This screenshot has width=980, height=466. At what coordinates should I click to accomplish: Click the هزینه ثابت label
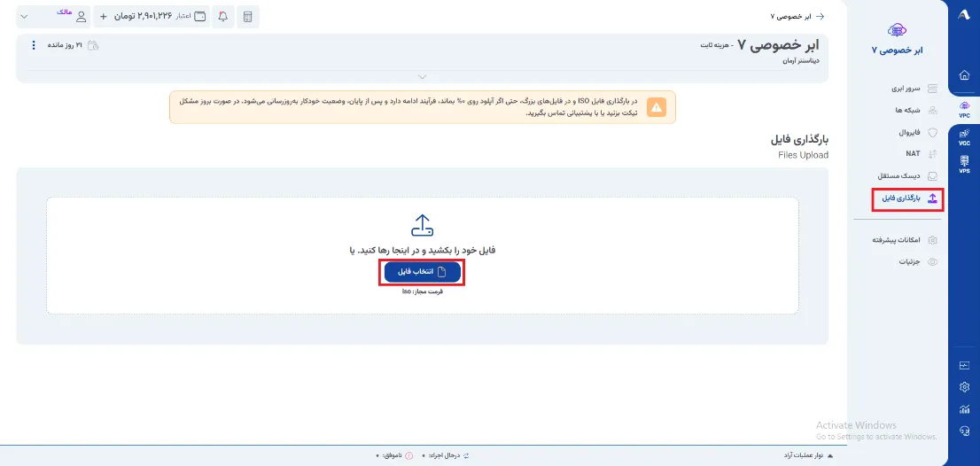(x=713, y=47)
